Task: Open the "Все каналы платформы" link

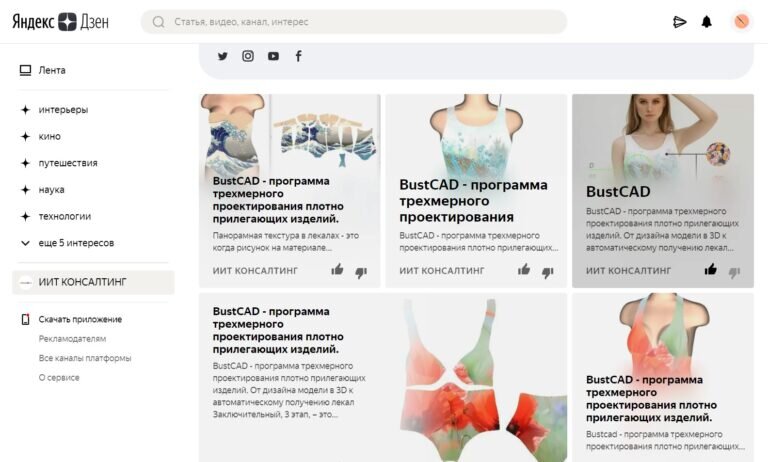Action: pos(85,358)
